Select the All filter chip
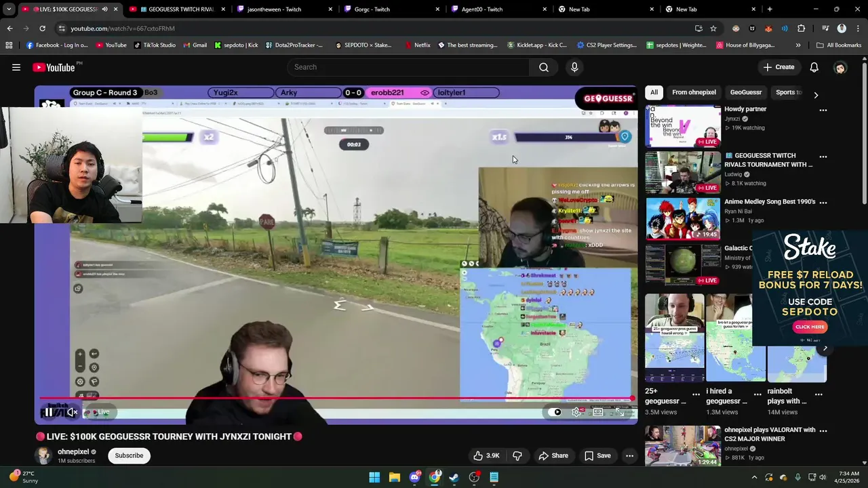 pos(654,92)
